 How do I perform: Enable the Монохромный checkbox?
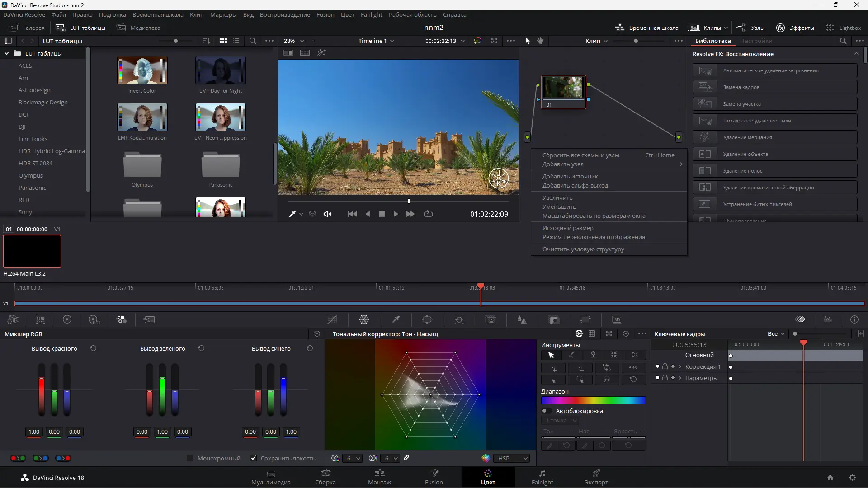190,458
